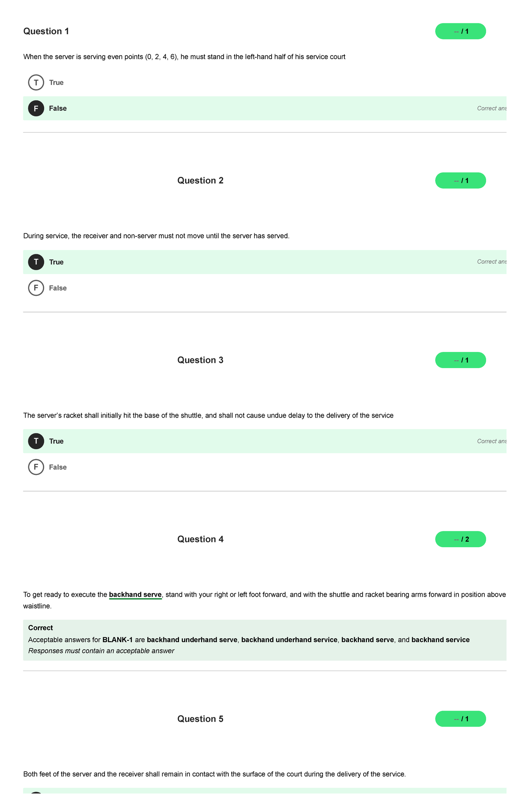Click the T circle icon in Question 2
This screenshot has width=525, height=812.
(36, 262)
